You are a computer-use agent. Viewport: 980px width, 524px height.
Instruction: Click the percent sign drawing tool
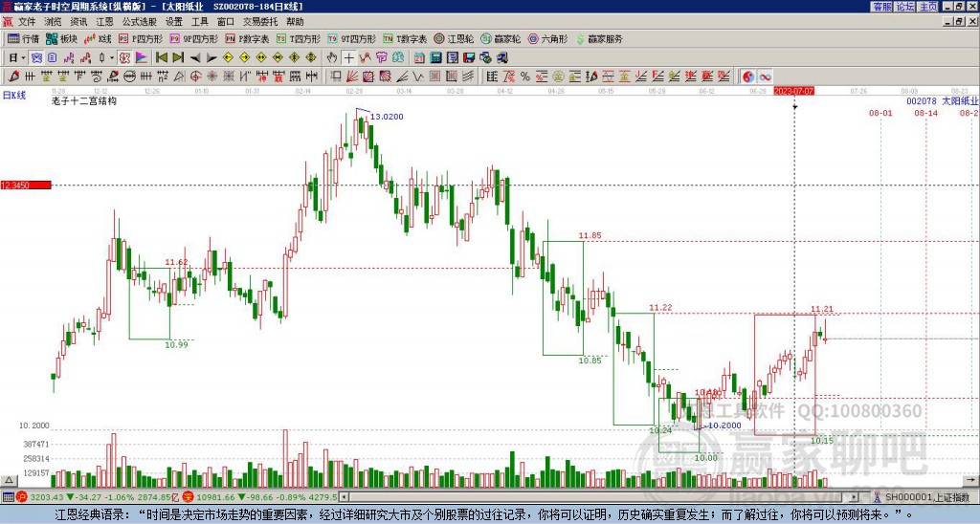point(525,76)
